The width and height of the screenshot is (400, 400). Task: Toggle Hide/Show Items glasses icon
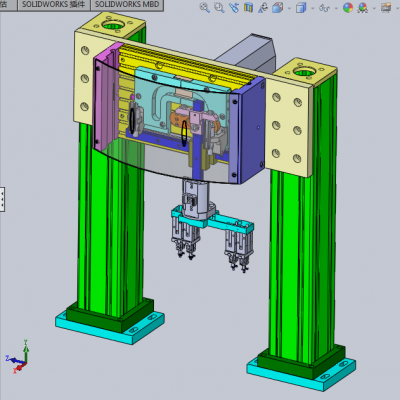pos(324,7)
